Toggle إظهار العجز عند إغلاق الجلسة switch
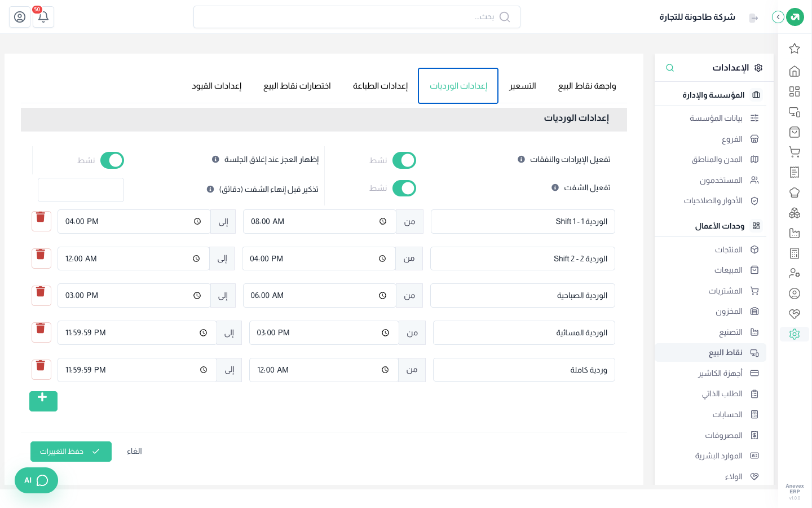The width and height of the screenshot is (812, 508). (x=112, y=160)
